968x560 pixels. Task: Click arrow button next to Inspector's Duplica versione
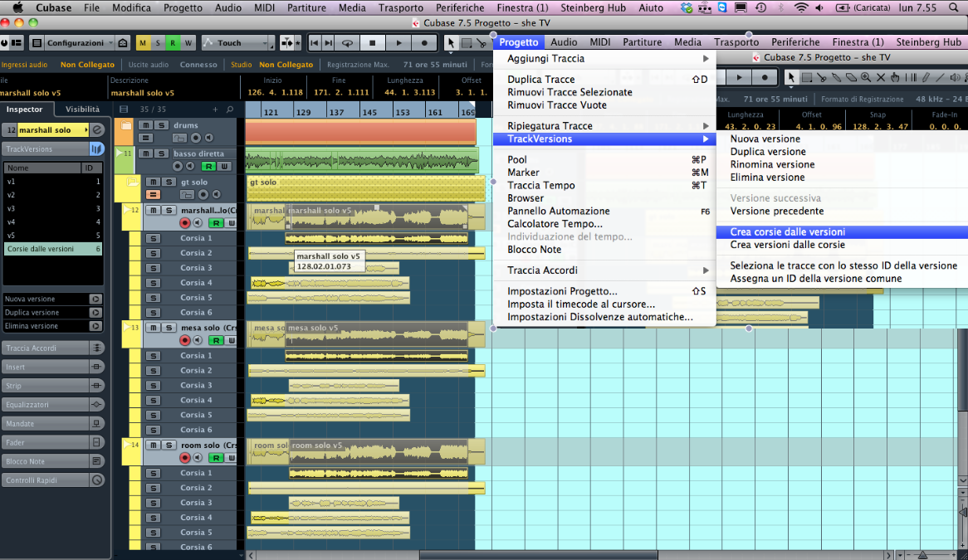pyautogui.click(x=95, y=313)
